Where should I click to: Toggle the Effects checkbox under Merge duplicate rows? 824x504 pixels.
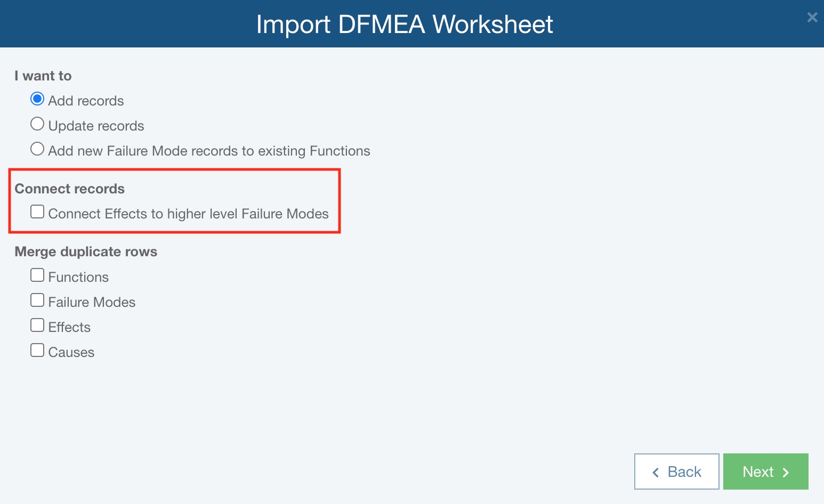[x=37, y=326]
